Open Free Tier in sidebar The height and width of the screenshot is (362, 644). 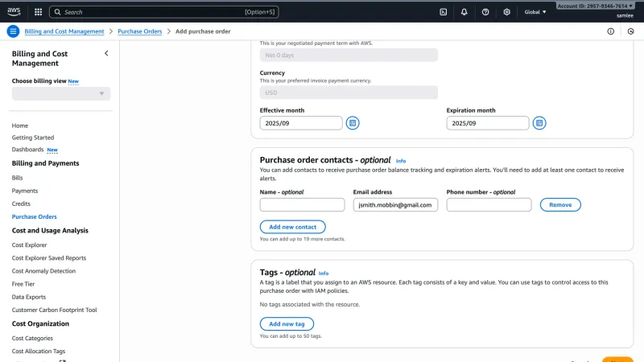coord(23,284)
